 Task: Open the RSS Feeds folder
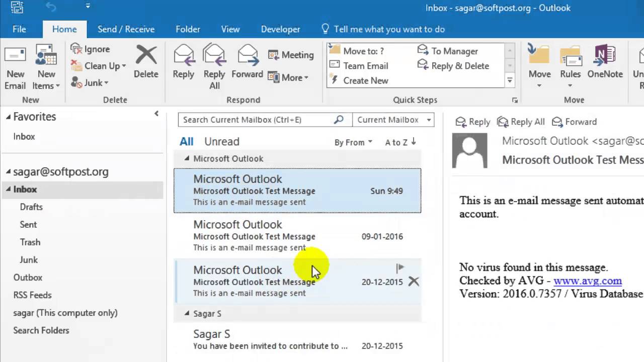point(32,295)
